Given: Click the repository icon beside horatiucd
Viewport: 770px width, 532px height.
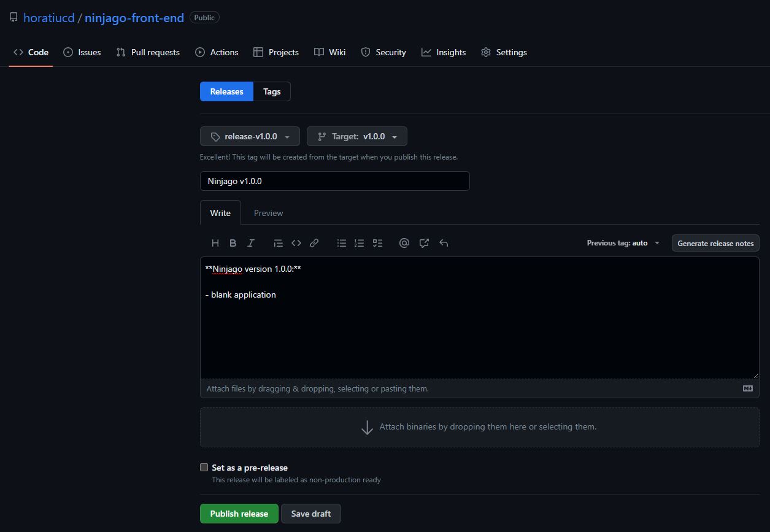Looking at the screenshot, I should [13, 17].
